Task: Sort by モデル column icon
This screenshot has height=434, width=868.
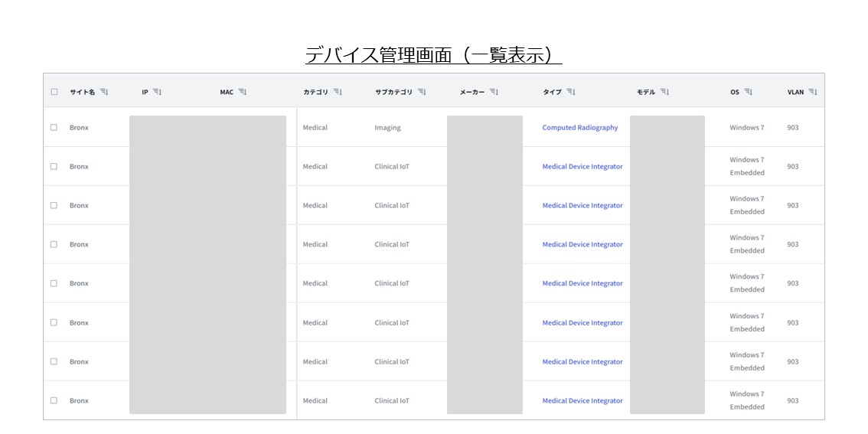Action: (x=664, y=92)
